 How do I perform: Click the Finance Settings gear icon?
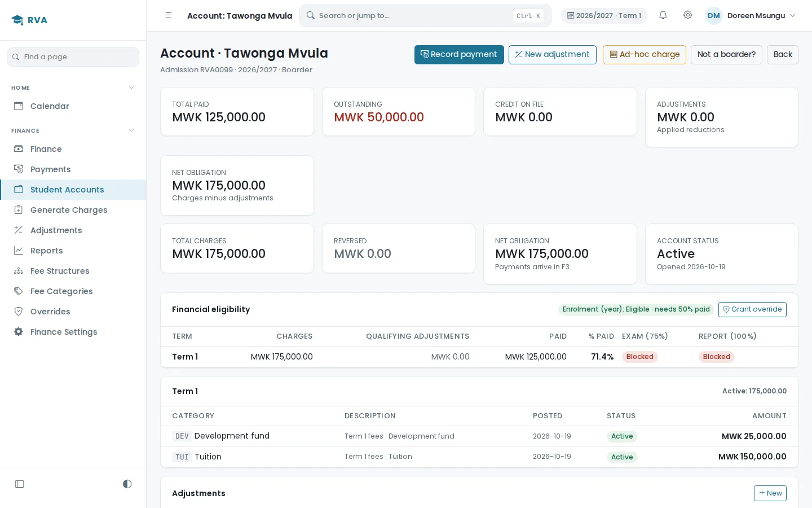pos(19,332)
